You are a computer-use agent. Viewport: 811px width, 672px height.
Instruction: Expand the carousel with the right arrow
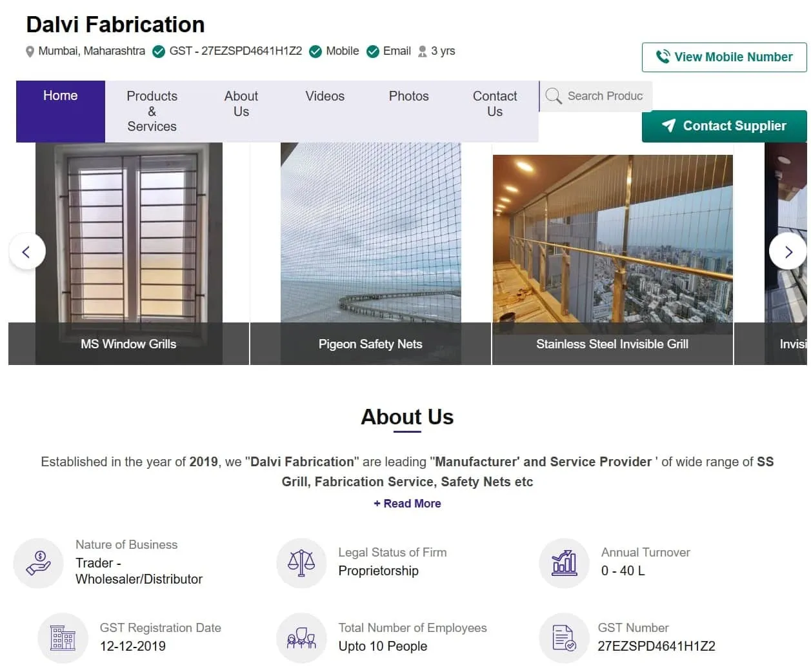[788, 252]
